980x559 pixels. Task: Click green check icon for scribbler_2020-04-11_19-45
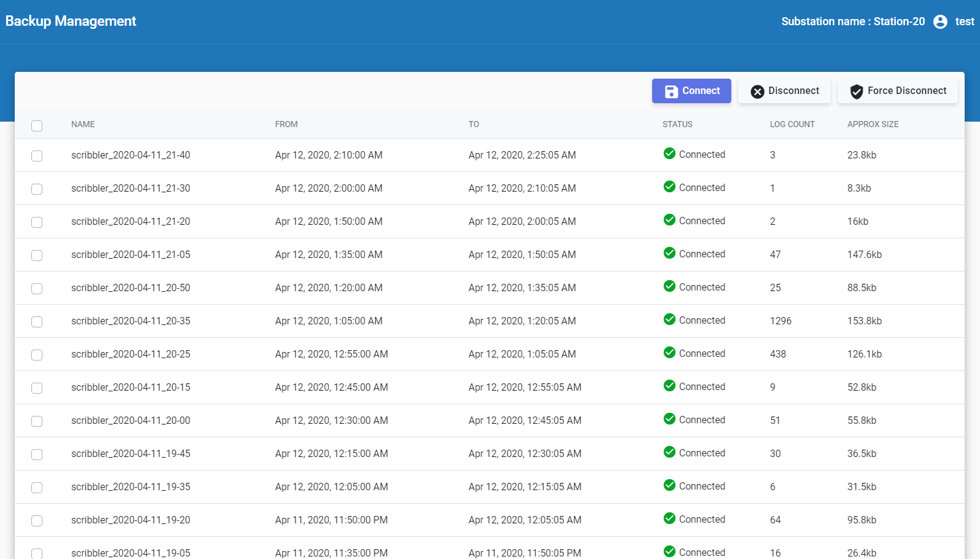pos(669,452)
